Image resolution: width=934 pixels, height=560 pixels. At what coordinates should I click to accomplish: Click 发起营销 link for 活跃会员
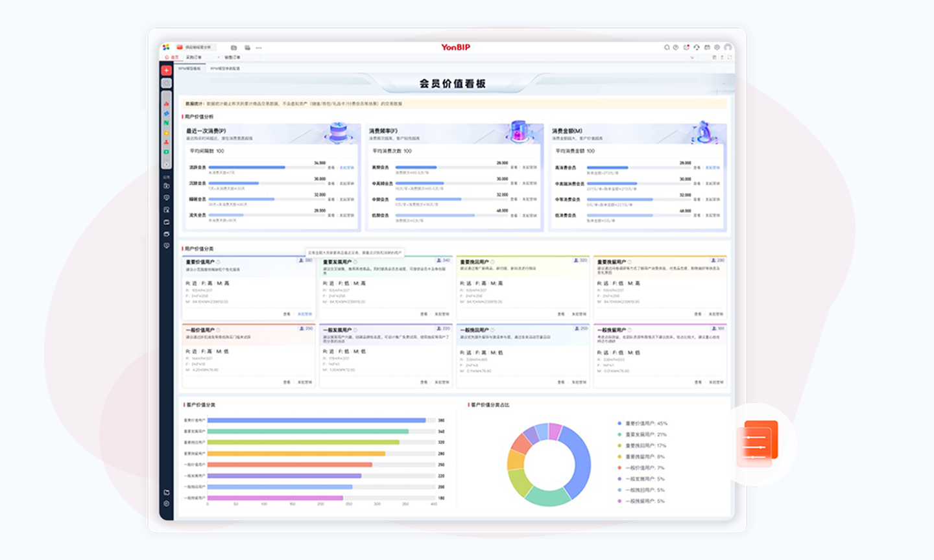point(347,168)
